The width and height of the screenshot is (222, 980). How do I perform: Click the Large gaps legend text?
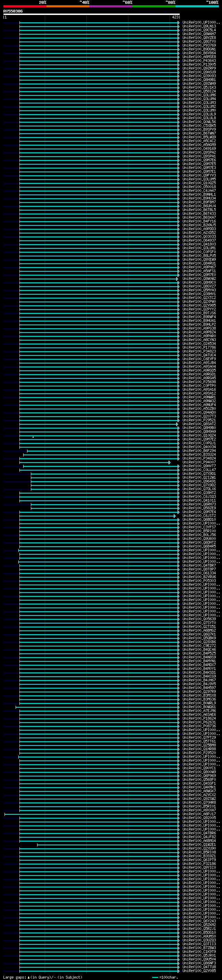pos(15,977)
